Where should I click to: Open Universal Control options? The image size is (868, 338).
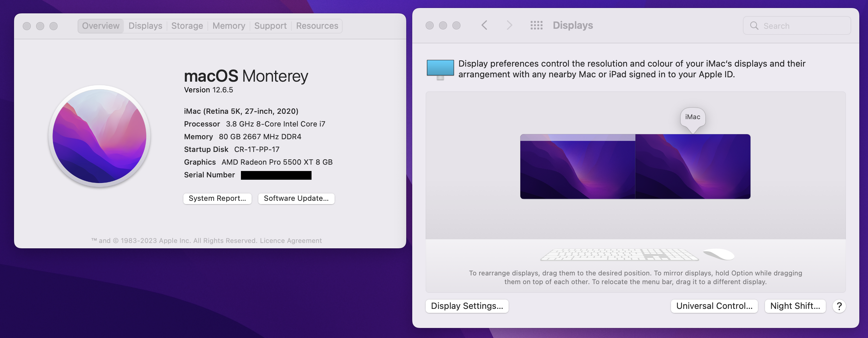[x=714, y=306]
